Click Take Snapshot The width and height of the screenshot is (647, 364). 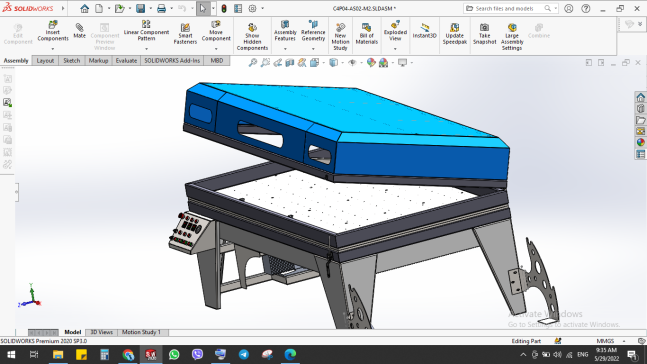click(x=484, y=34)
